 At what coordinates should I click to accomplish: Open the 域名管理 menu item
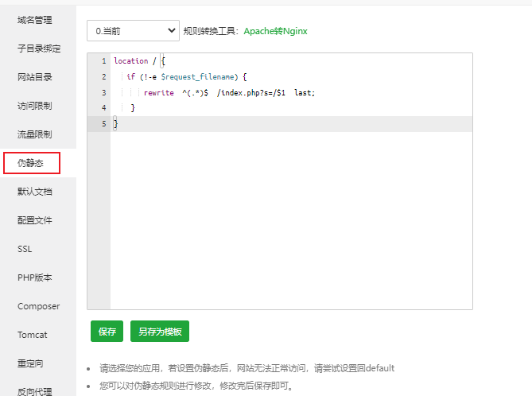(35, 21)
